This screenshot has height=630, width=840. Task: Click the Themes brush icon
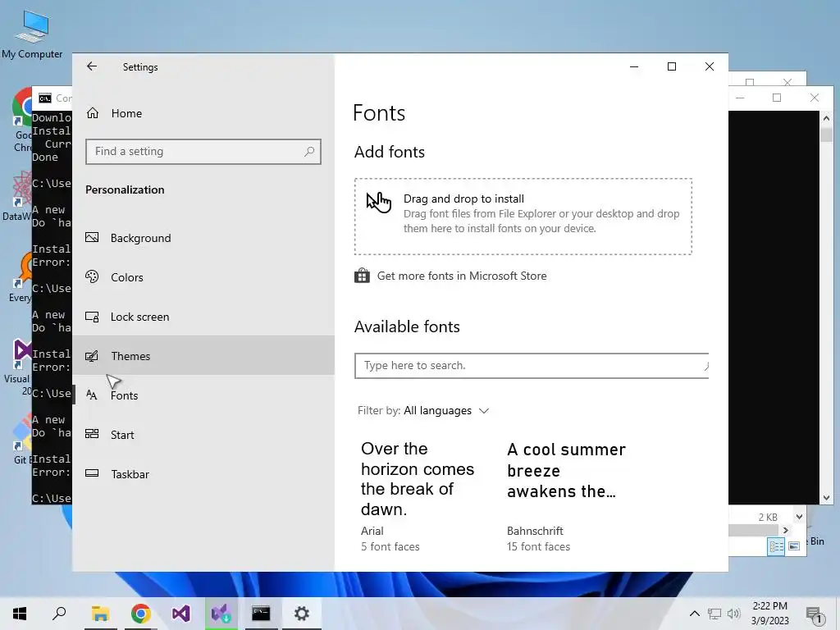click(92, 356)
